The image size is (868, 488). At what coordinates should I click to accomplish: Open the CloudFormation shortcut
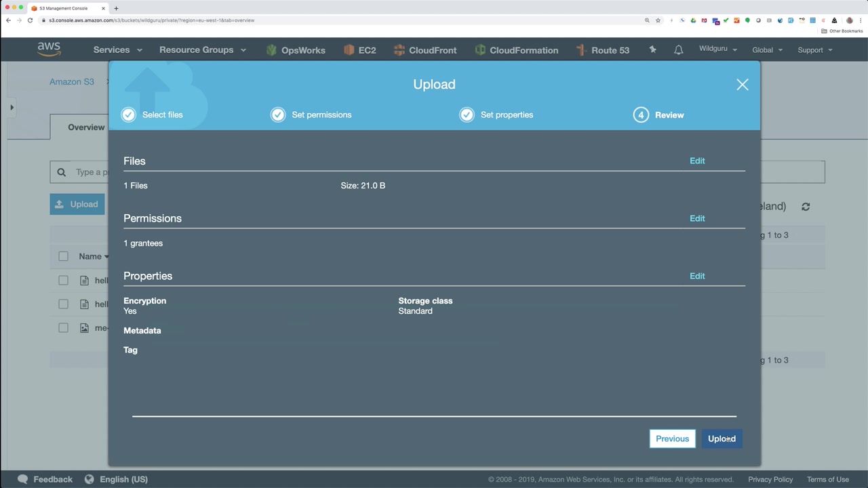(517, 50)
